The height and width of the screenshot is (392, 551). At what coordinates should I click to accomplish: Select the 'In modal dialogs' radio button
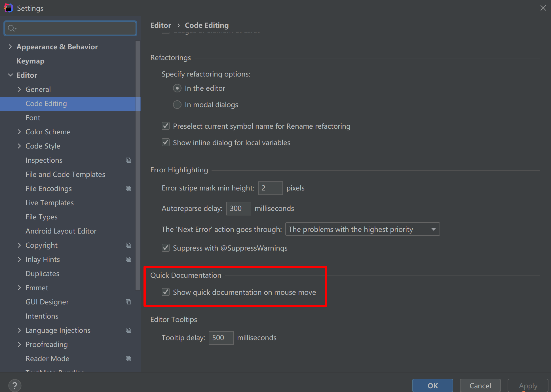pyautogui.click(x=177, y=105)
